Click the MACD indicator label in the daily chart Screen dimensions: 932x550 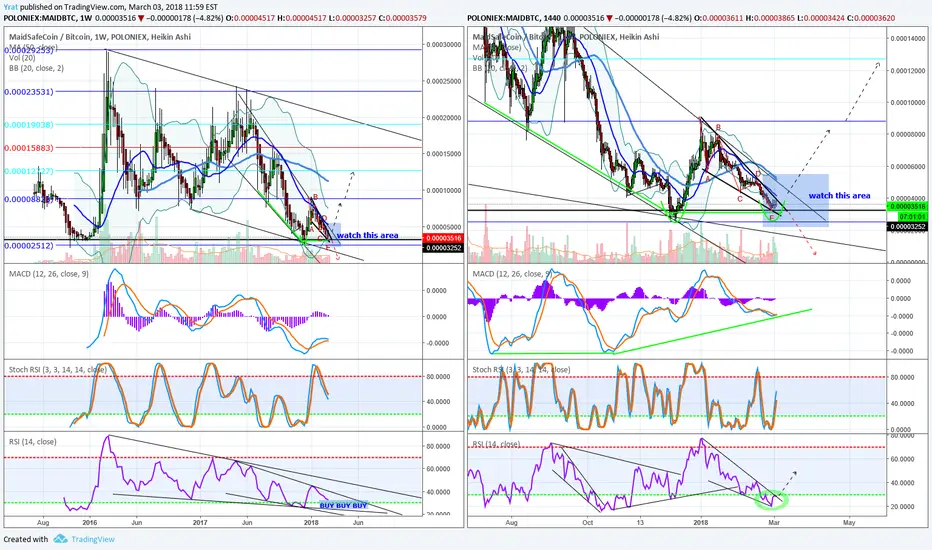(x=511, y=274)
